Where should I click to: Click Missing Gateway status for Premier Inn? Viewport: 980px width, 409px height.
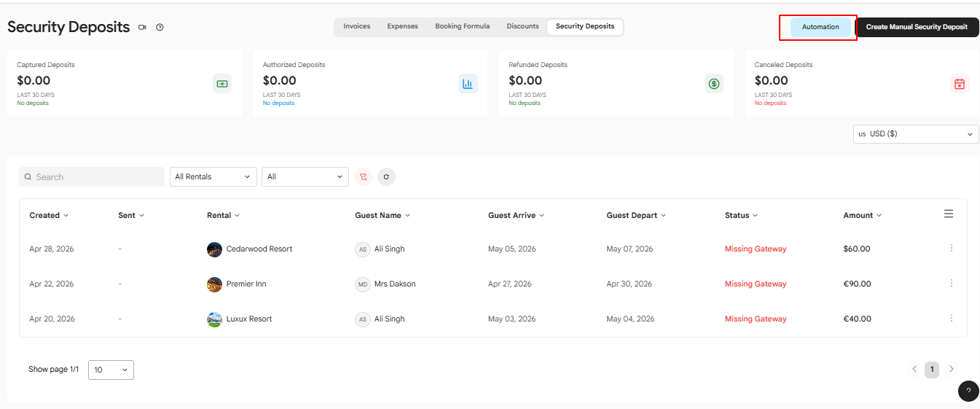pyautogui.click(x=756, y=284)
